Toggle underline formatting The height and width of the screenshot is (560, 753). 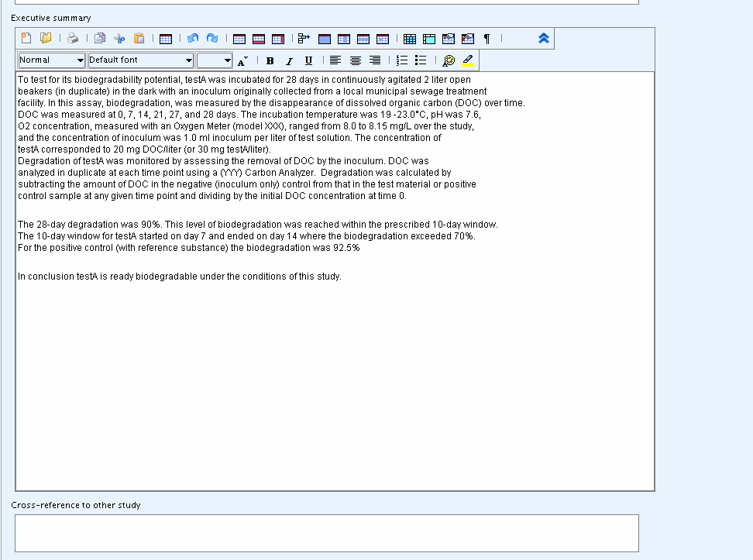308,60
